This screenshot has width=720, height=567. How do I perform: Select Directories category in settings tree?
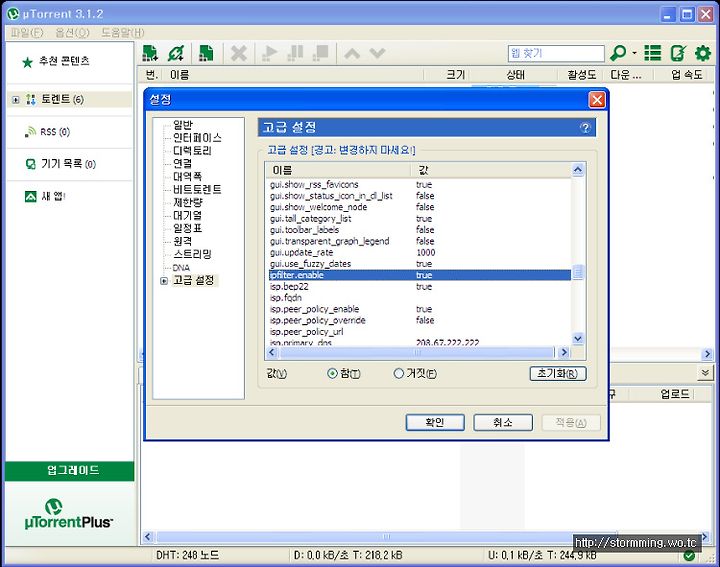click(x=192, y=151)
